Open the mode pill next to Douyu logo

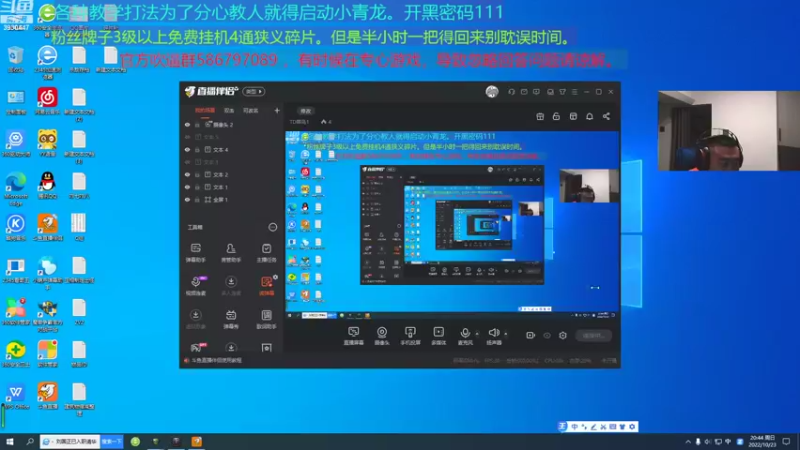[254, 92]
